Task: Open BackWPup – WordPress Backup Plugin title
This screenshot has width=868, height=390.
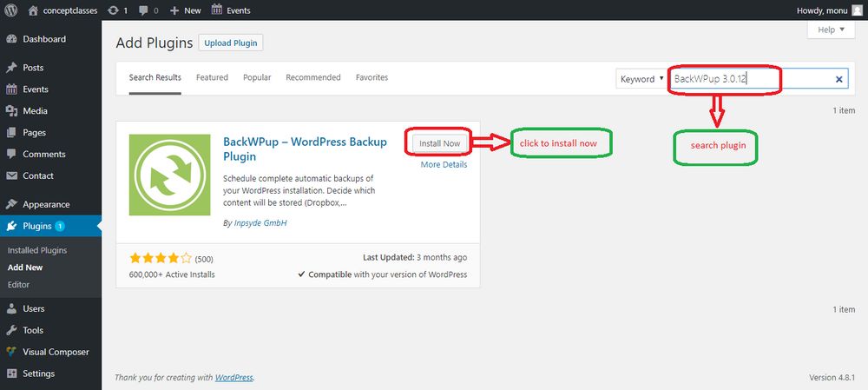Action: pyautogui.click(x=305, y=149)
